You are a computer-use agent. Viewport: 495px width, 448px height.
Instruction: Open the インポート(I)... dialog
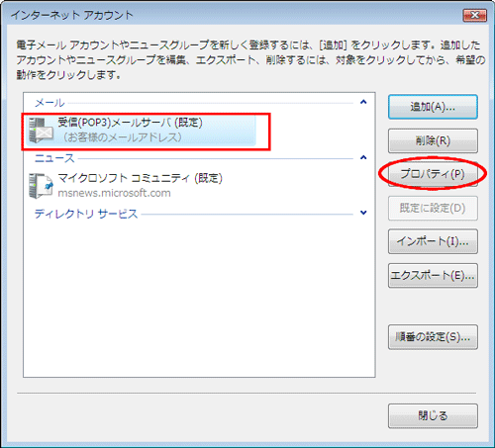(x=433, y=241)
